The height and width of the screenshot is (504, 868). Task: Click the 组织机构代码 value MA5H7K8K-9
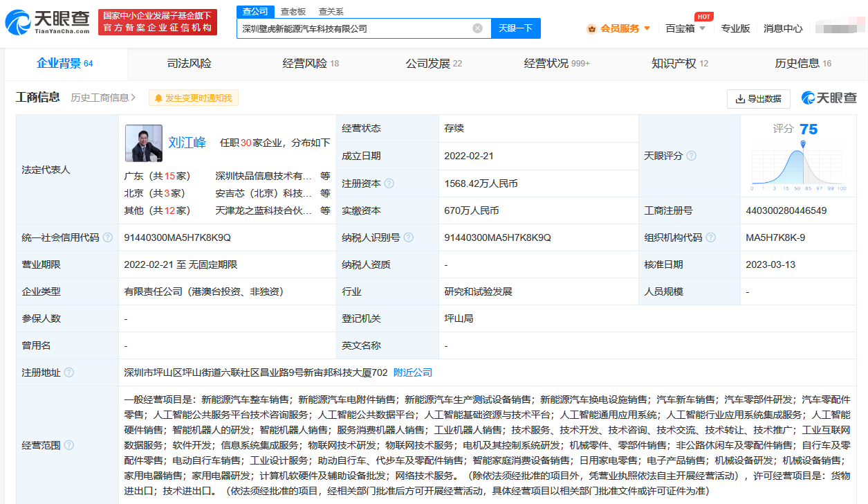coord(775,237)
